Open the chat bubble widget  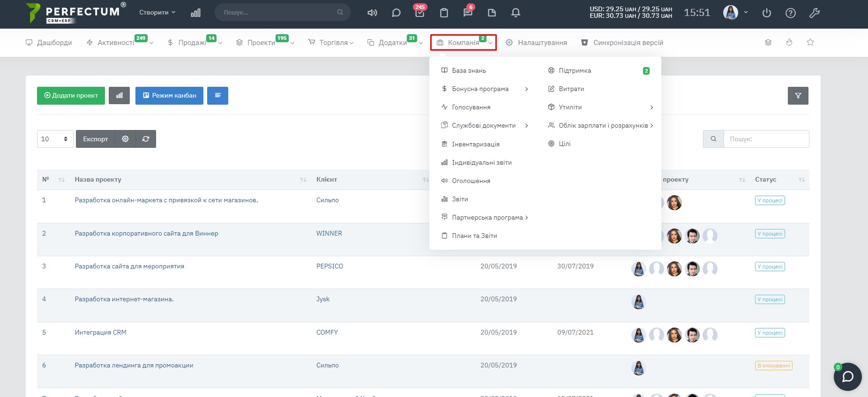[847, 376]
